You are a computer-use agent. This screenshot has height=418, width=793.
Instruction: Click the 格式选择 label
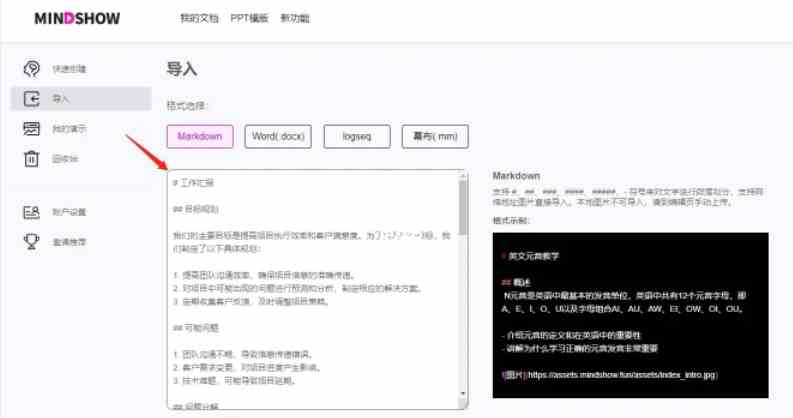click(x=187, y=106)
